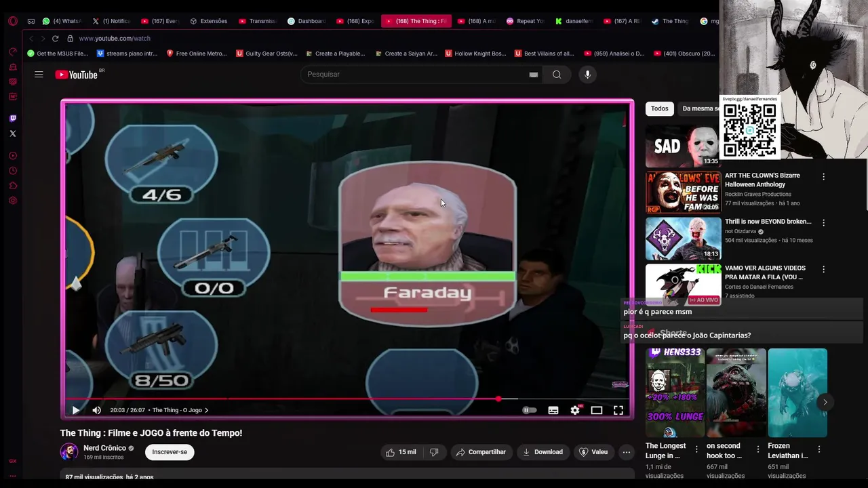Like the video (15 mil)
The width and height of the screenshot is (868, 488).
click(x=401, y=452)
